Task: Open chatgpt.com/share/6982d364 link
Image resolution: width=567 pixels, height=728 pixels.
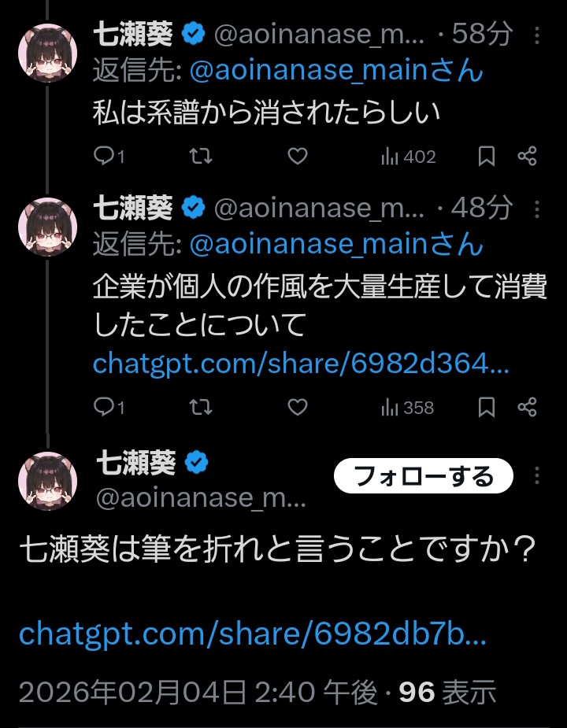Action: (301, 364)
